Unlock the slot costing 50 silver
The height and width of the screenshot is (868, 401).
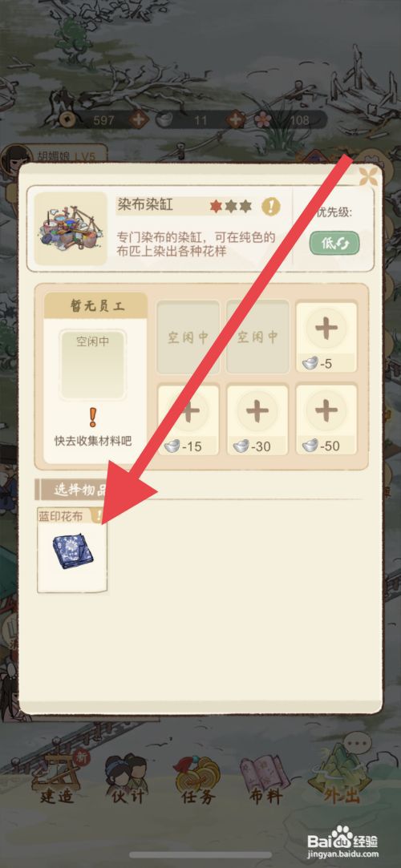326,420
